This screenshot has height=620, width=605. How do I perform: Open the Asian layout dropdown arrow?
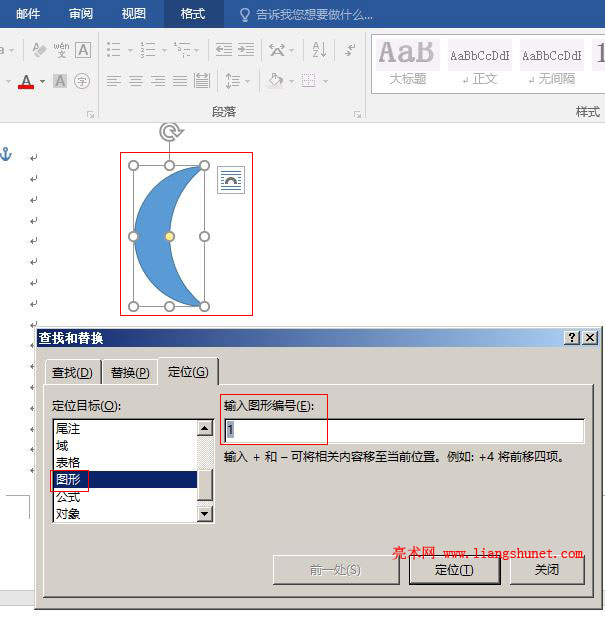[x=292, y=50]
